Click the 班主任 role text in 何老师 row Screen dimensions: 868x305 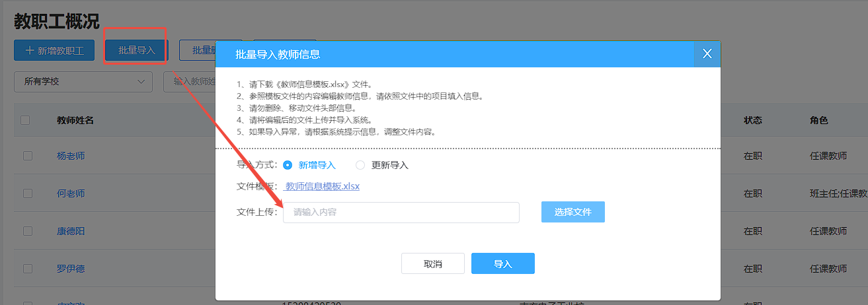[x=824, y=193]
